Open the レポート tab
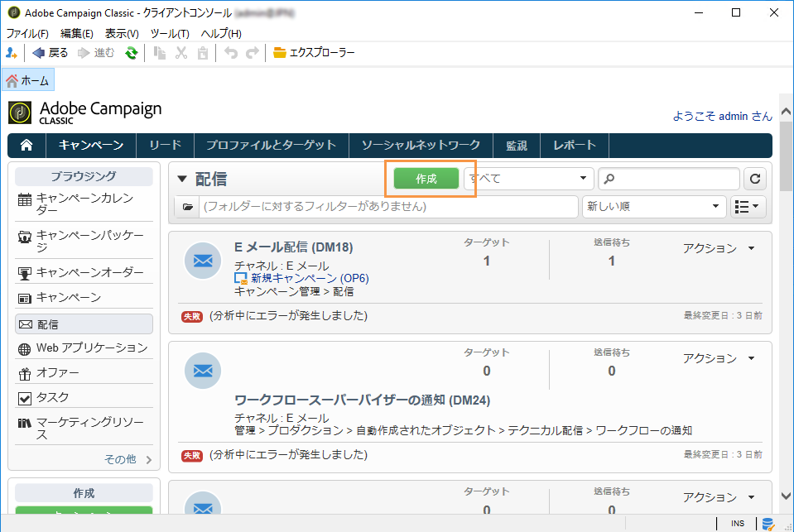 coord(575,146)
